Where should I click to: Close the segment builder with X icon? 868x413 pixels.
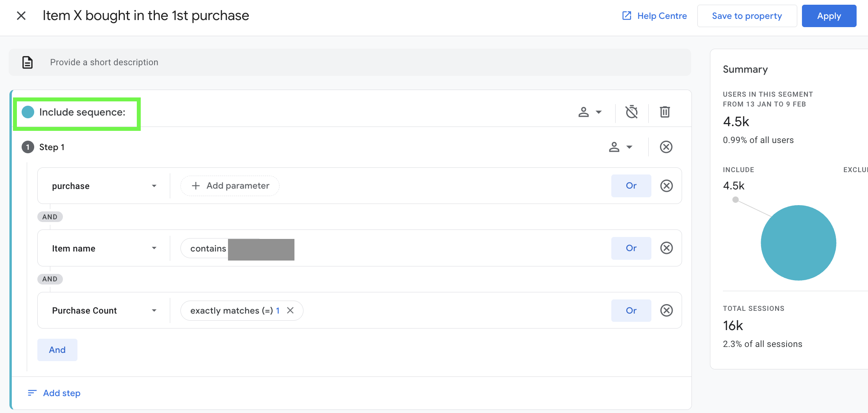coord(21,16)
